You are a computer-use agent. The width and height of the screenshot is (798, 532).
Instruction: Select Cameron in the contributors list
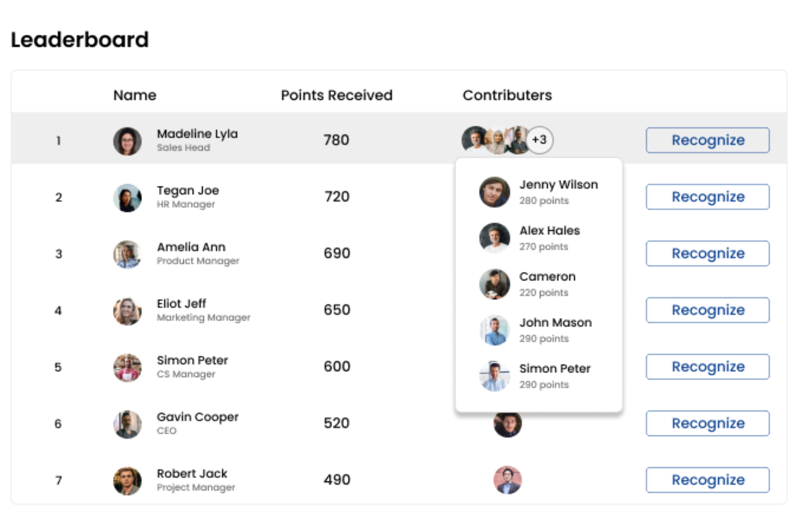(x=547, y=277)
